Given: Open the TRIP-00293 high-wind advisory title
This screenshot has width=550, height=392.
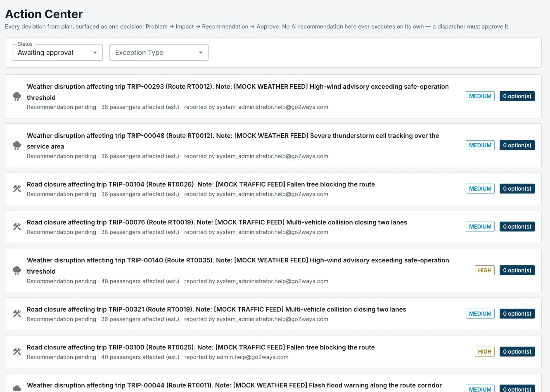Looking at the screenshot, I should pyautogui.click(x=238, y=92).
